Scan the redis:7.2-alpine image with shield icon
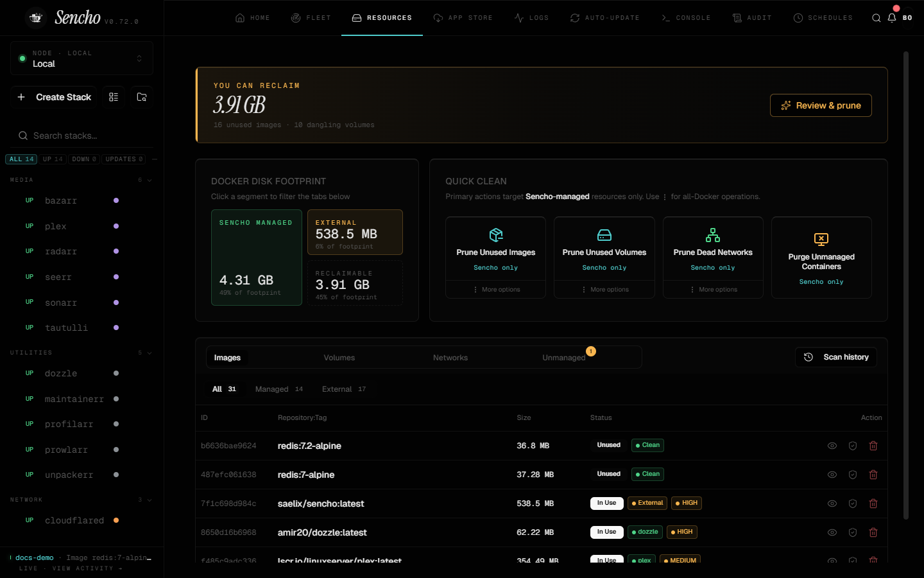 [853, 446]
